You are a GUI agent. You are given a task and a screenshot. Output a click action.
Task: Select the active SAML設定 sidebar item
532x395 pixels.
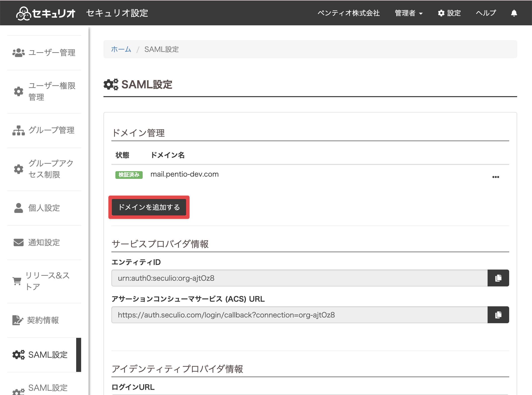[44, 355]
